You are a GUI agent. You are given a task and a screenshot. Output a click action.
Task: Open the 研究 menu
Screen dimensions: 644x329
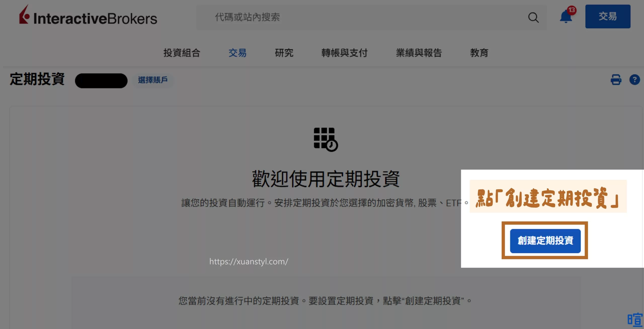pyautogui.click(x=284, y=53)
